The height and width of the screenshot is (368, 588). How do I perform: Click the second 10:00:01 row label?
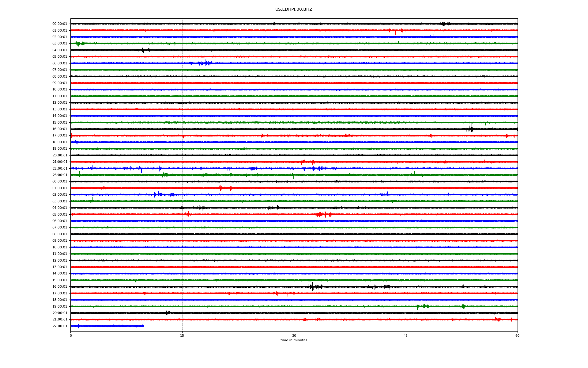pos(60,247)
